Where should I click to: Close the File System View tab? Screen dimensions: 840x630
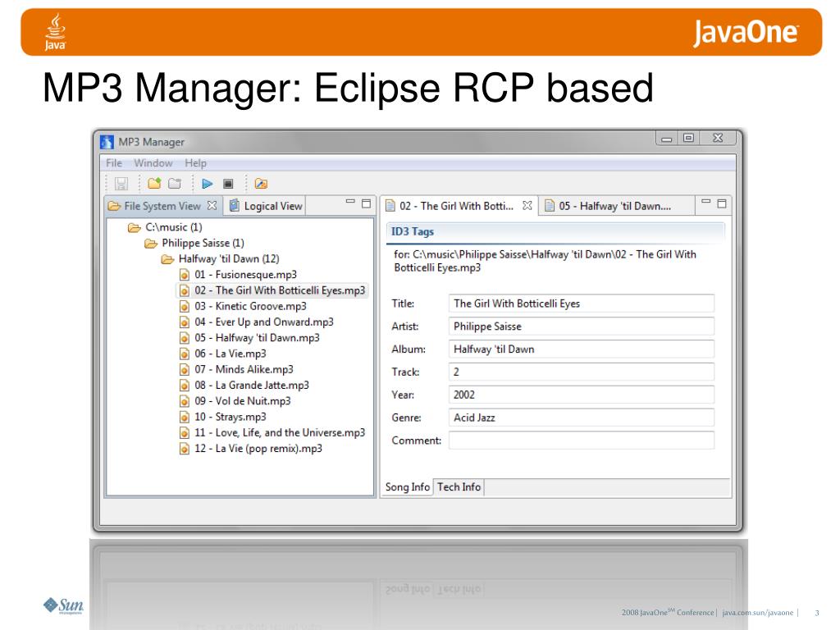[x=212, y=205]
